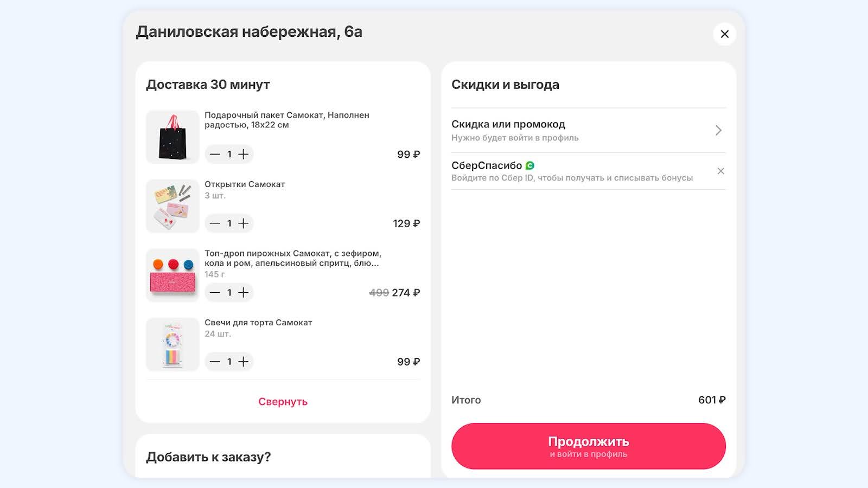Screen dimensions: 868x488
Task: Decrease gift bag quantity with minus
Action: coord(215,155)
